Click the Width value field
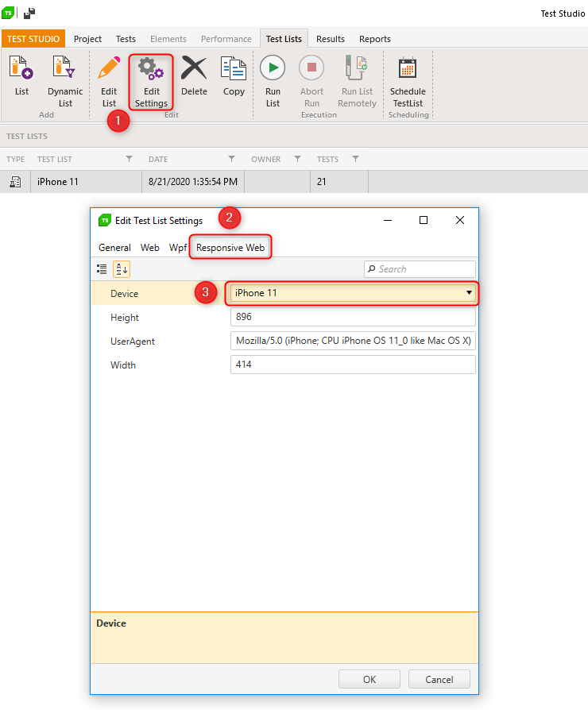 coord(353,365)
